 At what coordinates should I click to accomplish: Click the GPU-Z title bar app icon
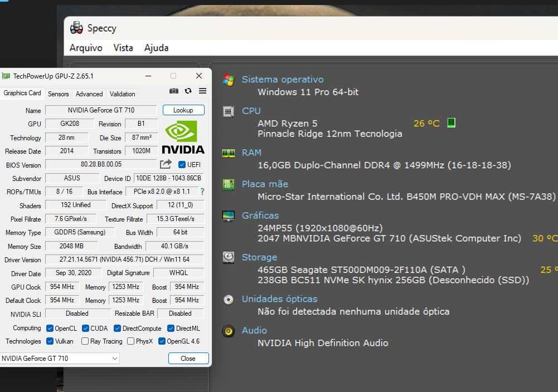pos(6,76)
